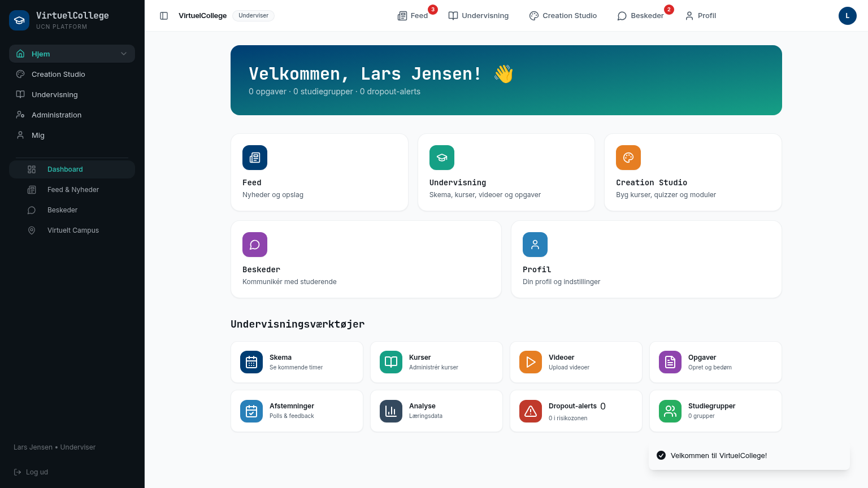Screen dimensions: 868x488
Task: Click the Profil card
Action: coord(646,259)
